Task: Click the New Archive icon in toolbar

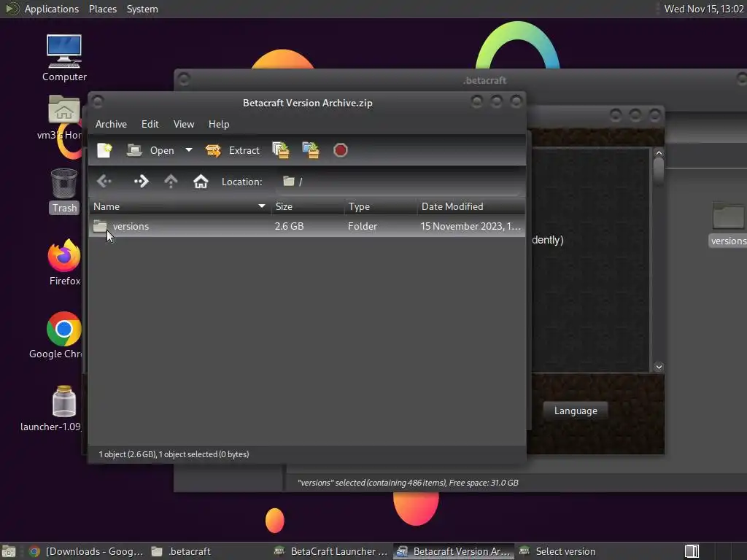Action: pos(104,150)
